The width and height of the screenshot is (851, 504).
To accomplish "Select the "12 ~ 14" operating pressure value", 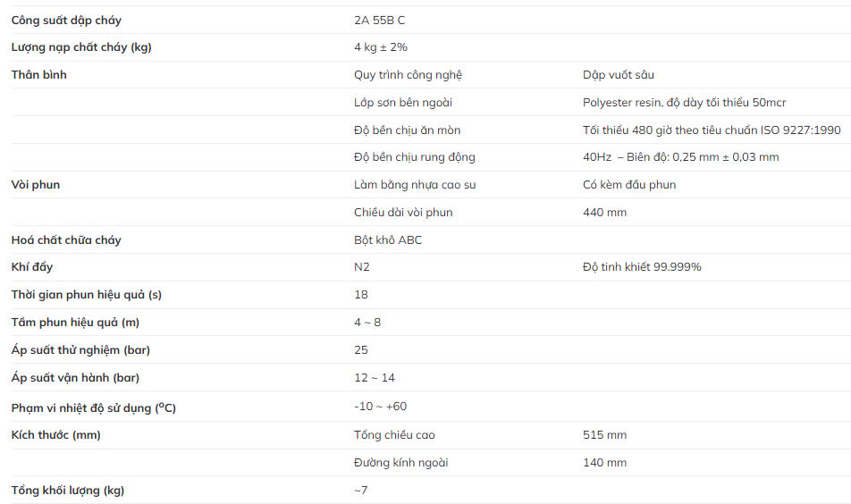I will tap(374, 378).
